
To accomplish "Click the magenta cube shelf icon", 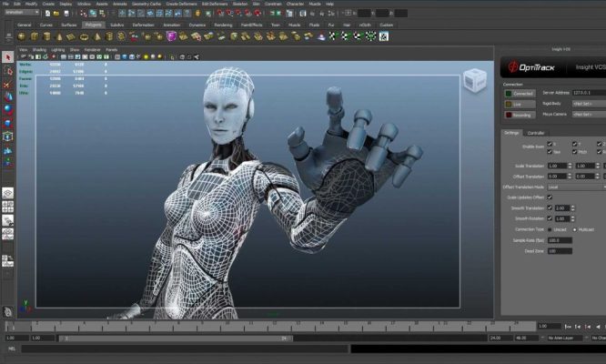I will coord(171,36).
